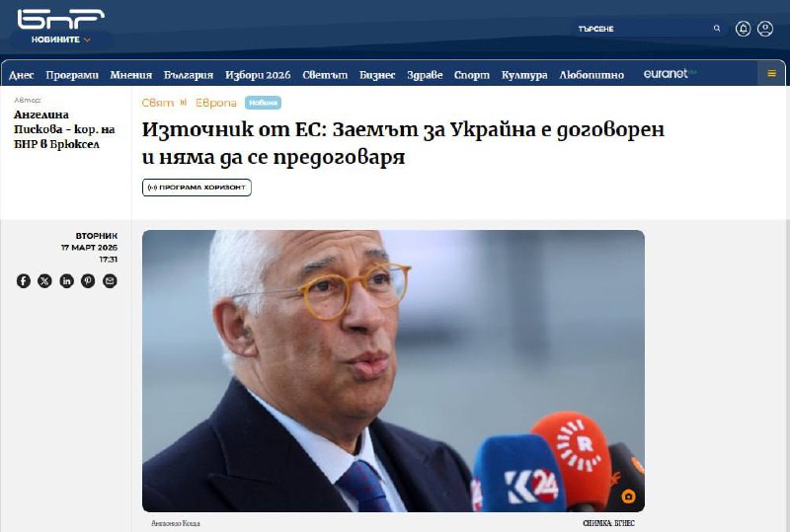Pin the article using Pinterest icon
This screenshot has height=532, width=790.
click(x=88, y=281)
